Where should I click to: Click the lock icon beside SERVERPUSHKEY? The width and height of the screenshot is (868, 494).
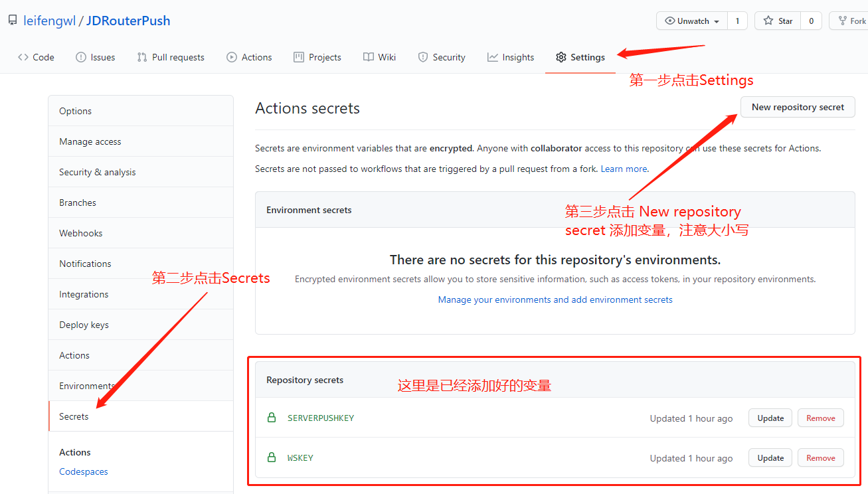[271, 418]
